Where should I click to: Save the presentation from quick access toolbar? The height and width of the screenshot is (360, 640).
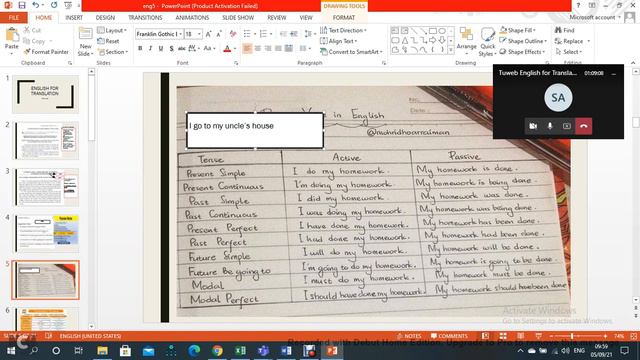[x=22, y=5]
